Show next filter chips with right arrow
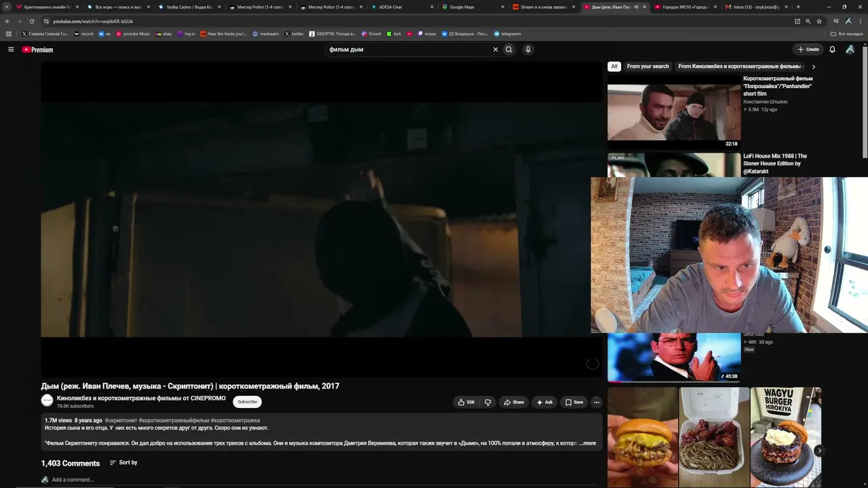868x488 pixels. point(814,66)
